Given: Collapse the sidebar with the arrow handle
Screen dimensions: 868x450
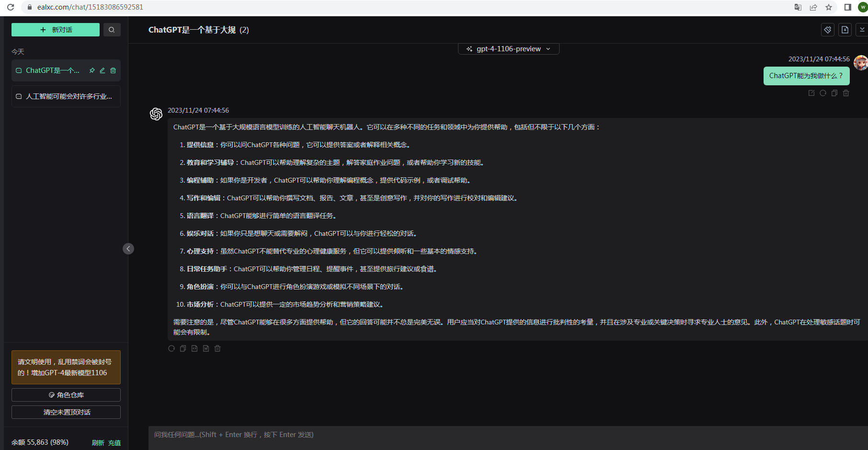Looking at the screenshot, I should [128, 249].
